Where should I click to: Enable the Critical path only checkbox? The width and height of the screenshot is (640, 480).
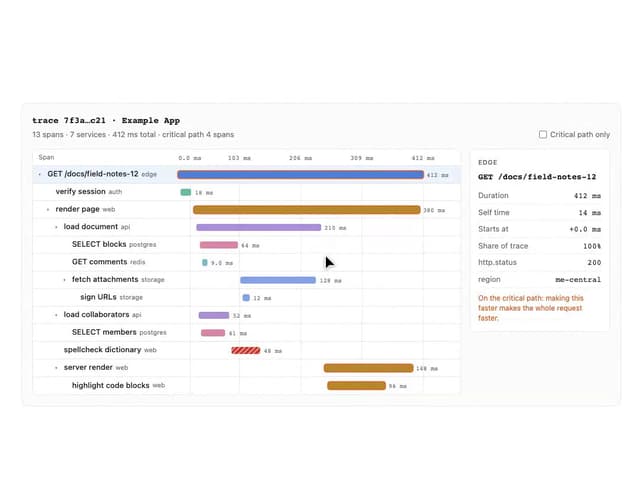[x=542, y=134]
